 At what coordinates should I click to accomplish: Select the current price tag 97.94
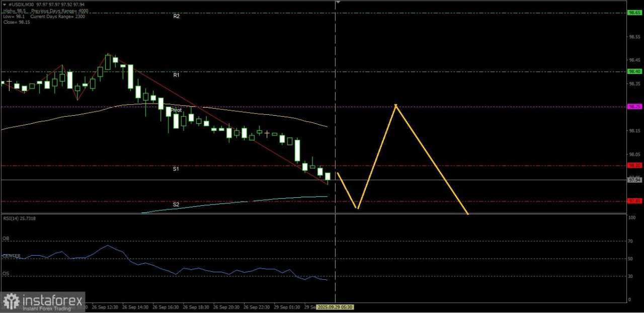[635, 179]
